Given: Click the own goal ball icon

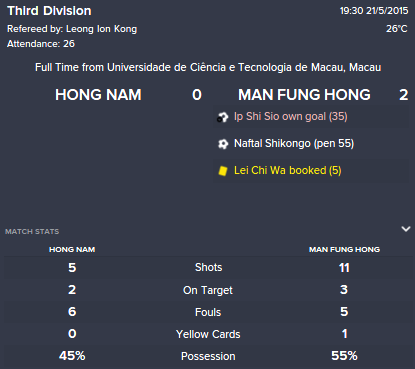Looking at the screenshot, I should [x=222, y=117].
